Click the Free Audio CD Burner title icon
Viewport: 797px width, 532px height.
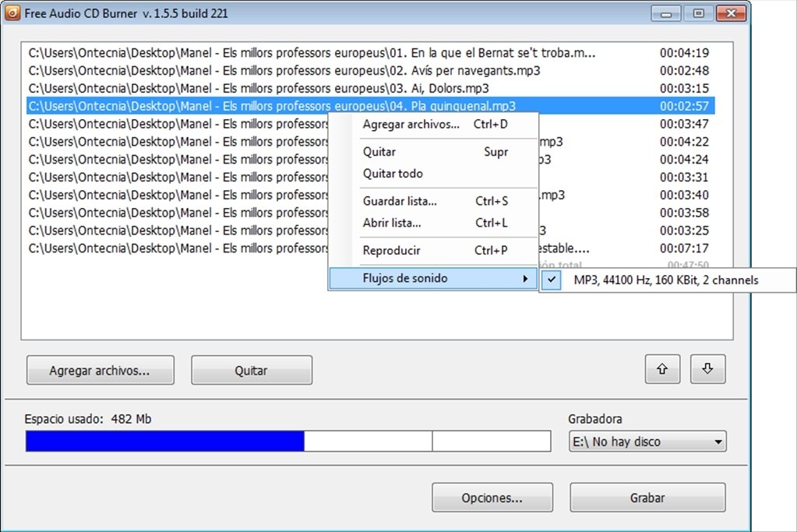[12, 12]
